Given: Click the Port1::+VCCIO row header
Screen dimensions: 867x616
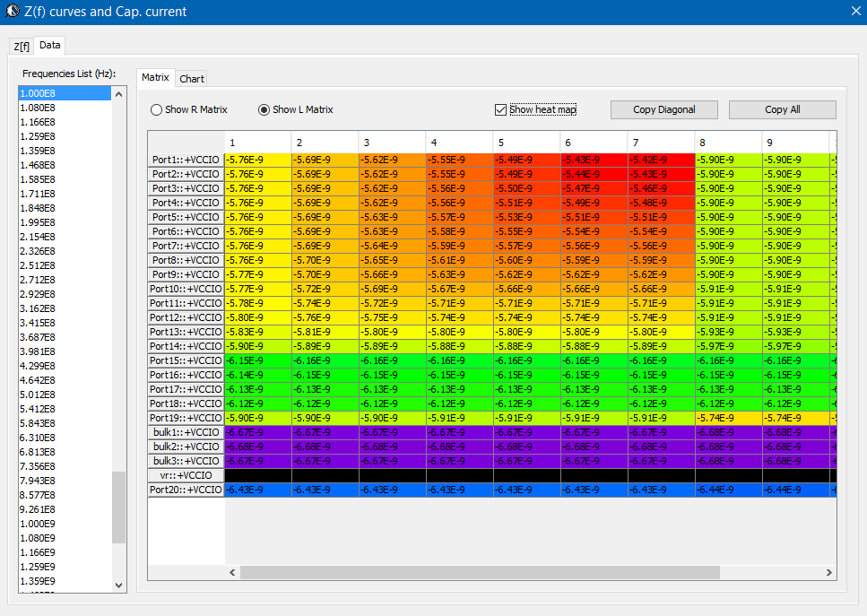Looking at the screenshot, I should 186,160.
